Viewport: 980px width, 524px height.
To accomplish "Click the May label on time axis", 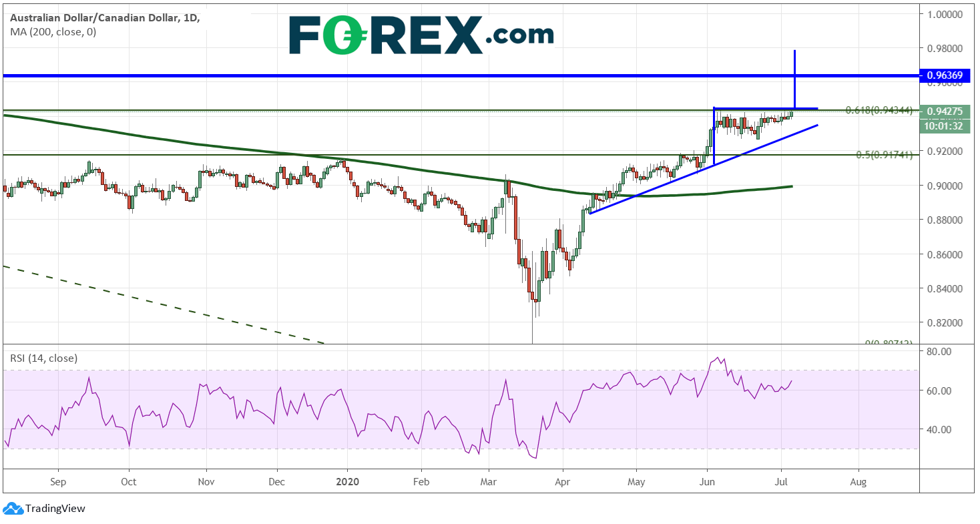I will point(636,481).
